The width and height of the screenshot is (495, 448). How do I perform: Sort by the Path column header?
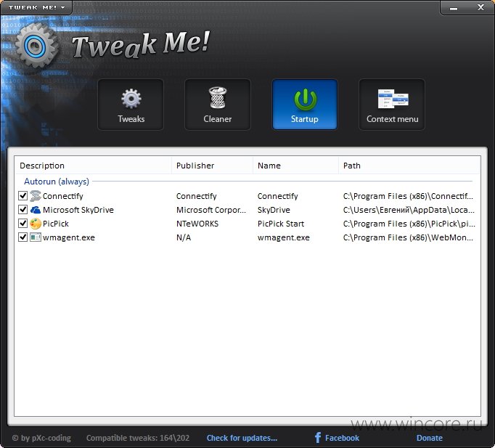(409, 166)
